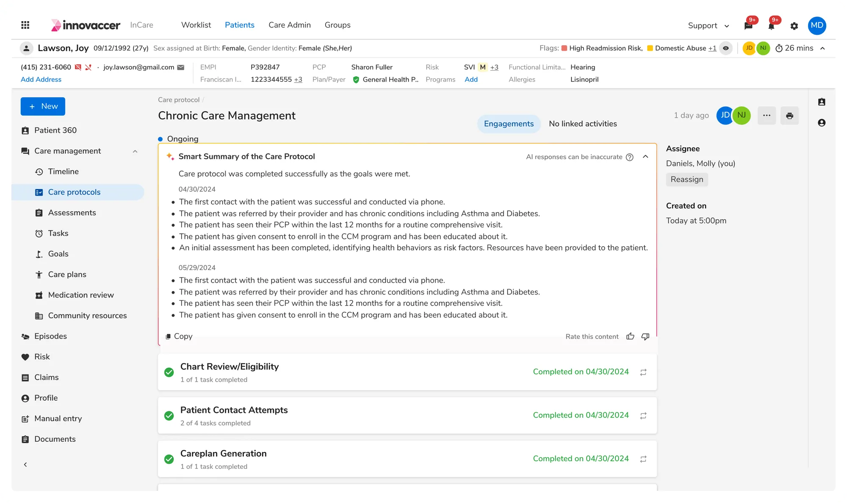Switch to the Worklist tab

196,25
